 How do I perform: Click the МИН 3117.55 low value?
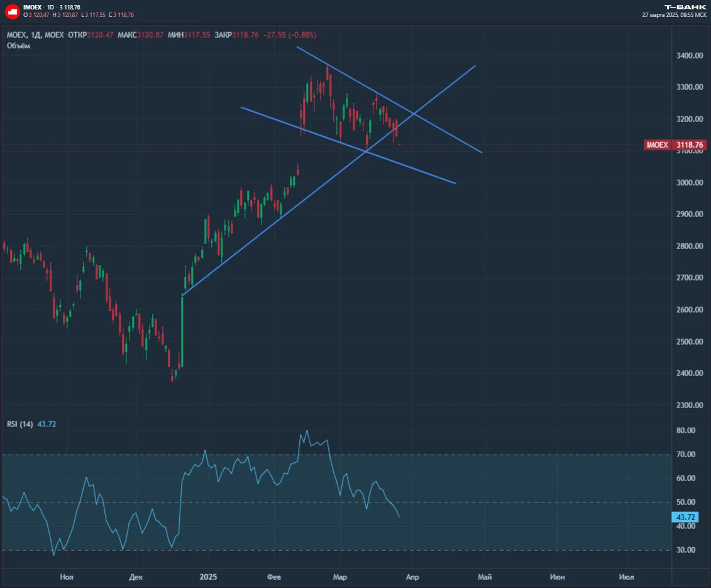[x=189, y=35]
